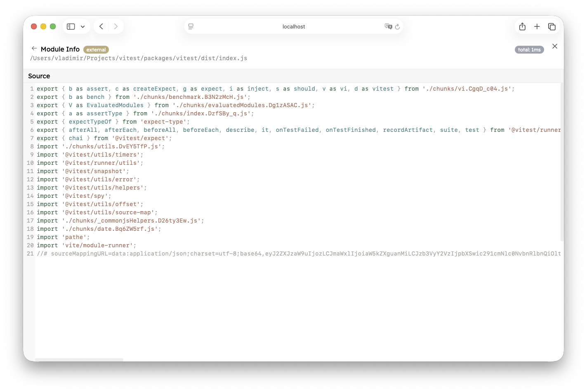Open a new tab with the plus icon
587x392 pixels.
(x=537, y=26)
